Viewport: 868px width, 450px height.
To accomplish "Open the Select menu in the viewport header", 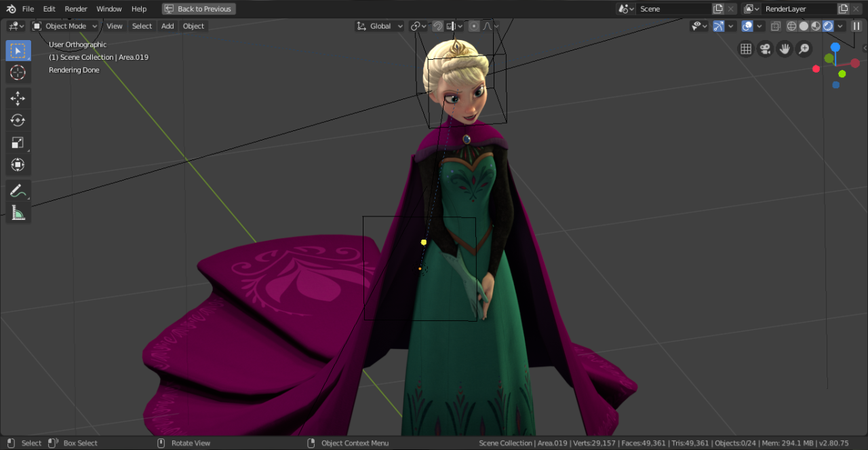I will click(x=141, y=26).
